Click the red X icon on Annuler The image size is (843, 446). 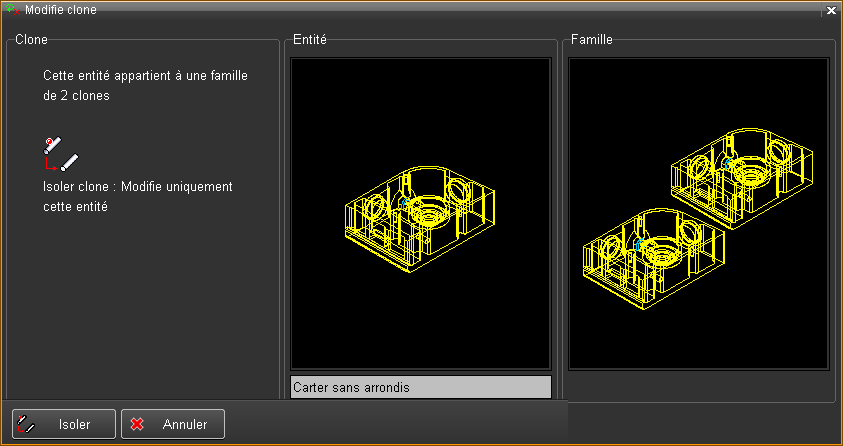(137, 424)
